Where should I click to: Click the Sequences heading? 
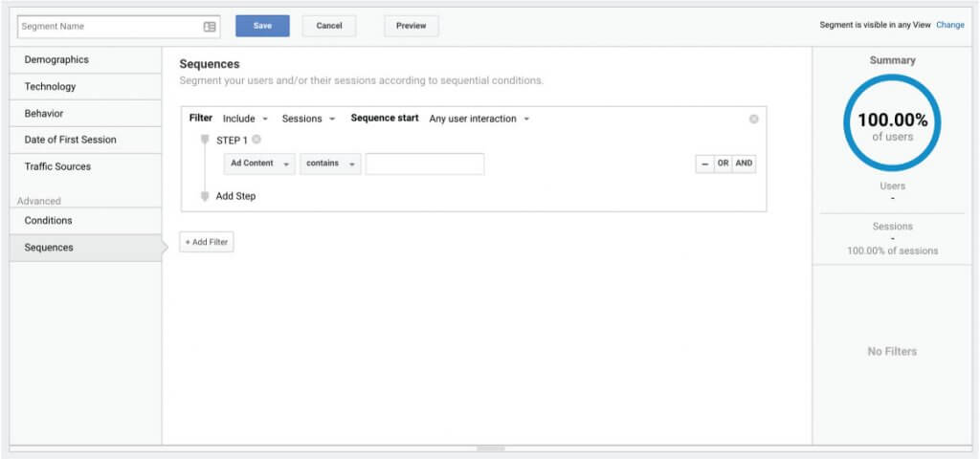pyautogui.click(x=210, y=64)
